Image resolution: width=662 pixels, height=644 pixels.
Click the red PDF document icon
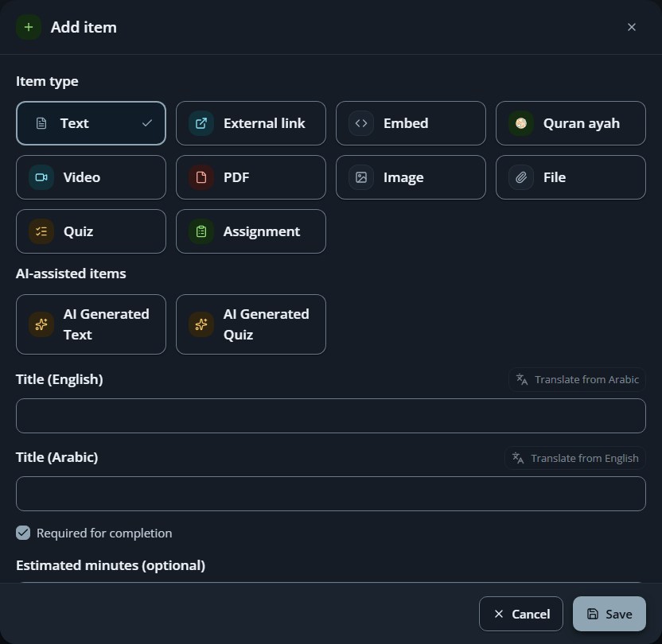201,177
